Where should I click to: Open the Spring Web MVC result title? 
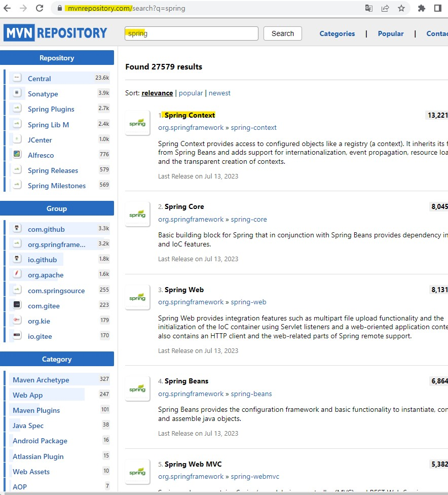(193, 464)
